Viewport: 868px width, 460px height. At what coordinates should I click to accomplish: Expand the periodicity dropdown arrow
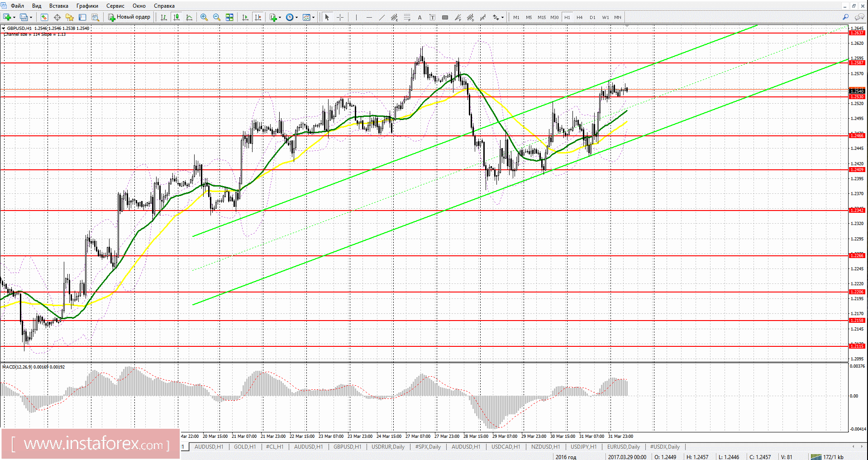pos(296,17)
